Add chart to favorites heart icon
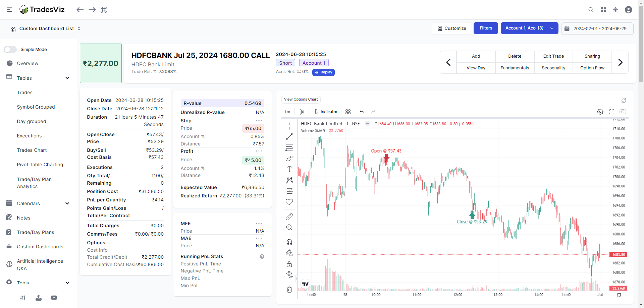This screenshot has width=644, height=308. (289, 202)
